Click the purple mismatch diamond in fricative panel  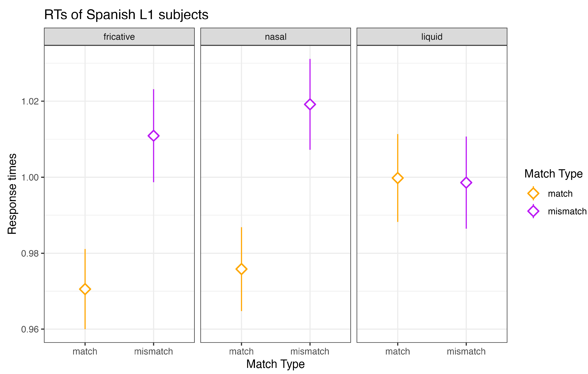click(154, 136)
